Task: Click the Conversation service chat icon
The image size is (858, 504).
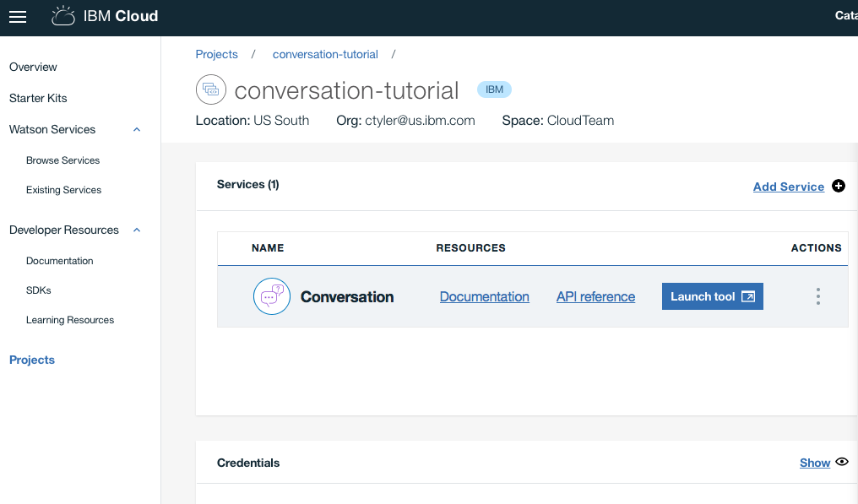Action: pos(271,296)
